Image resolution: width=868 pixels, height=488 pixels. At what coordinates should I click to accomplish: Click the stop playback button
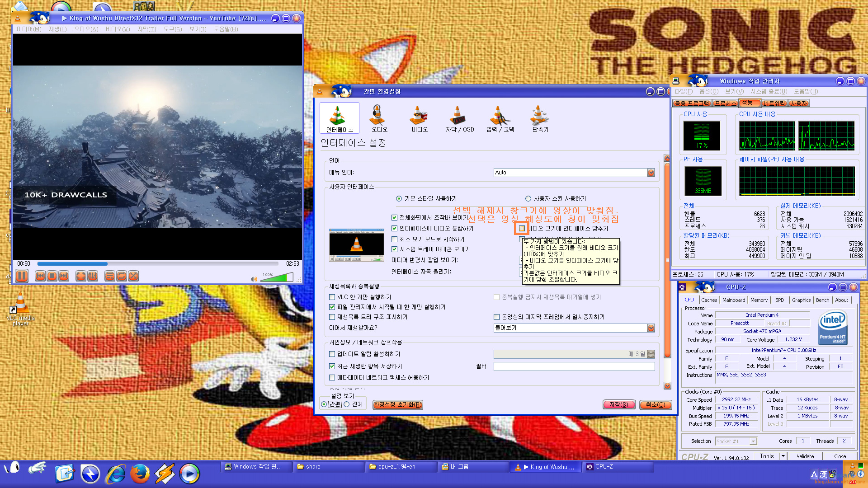[x=52, y=276]
